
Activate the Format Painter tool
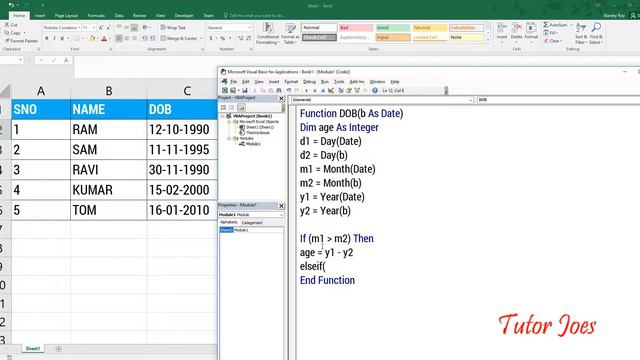pos(21,41)
